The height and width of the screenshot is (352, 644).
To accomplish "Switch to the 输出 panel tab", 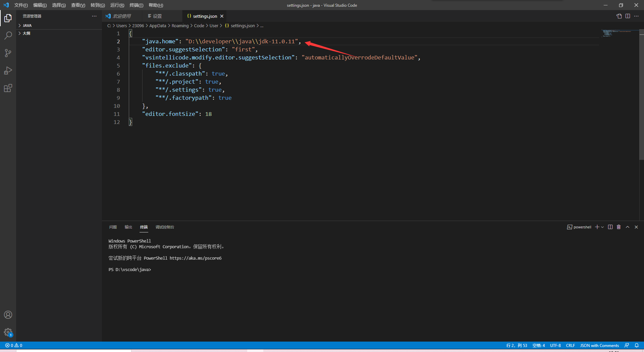I will tap(128, 227).
